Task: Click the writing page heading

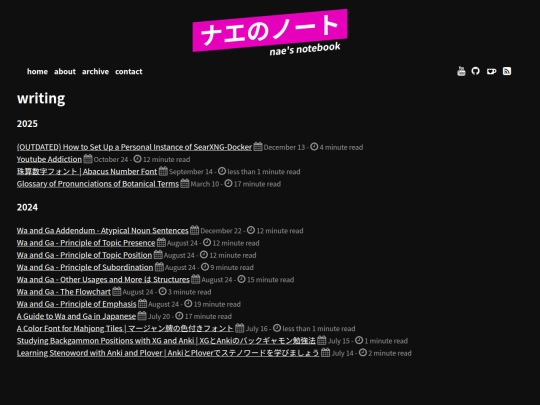Action: click(x=41, y=98)
